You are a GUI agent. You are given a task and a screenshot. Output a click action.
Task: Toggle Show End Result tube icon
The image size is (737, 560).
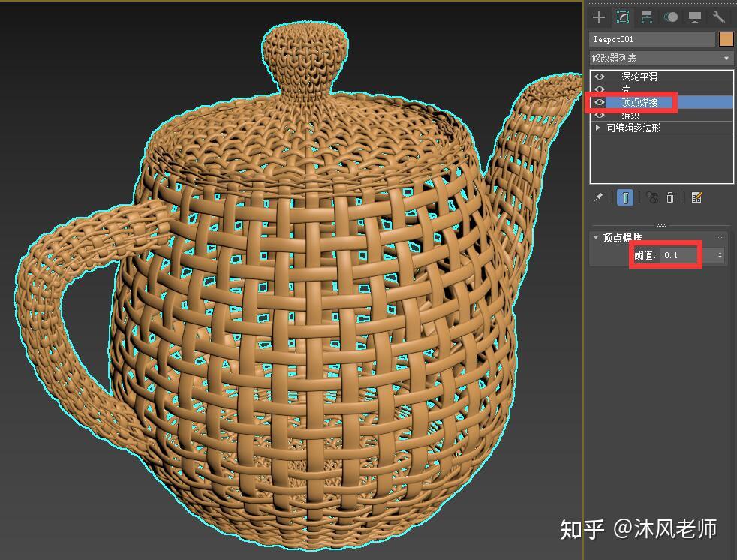[x=625, y=197]
